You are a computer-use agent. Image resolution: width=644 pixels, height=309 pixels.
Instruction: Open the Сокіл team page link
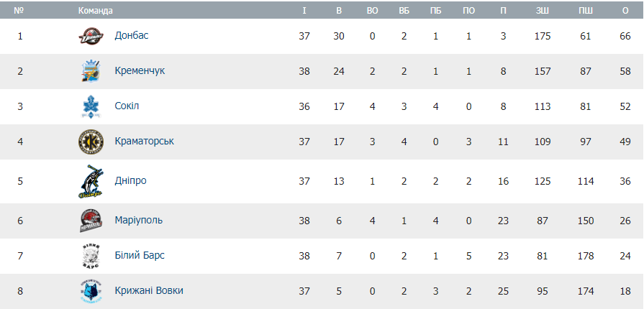pos(127,106)
